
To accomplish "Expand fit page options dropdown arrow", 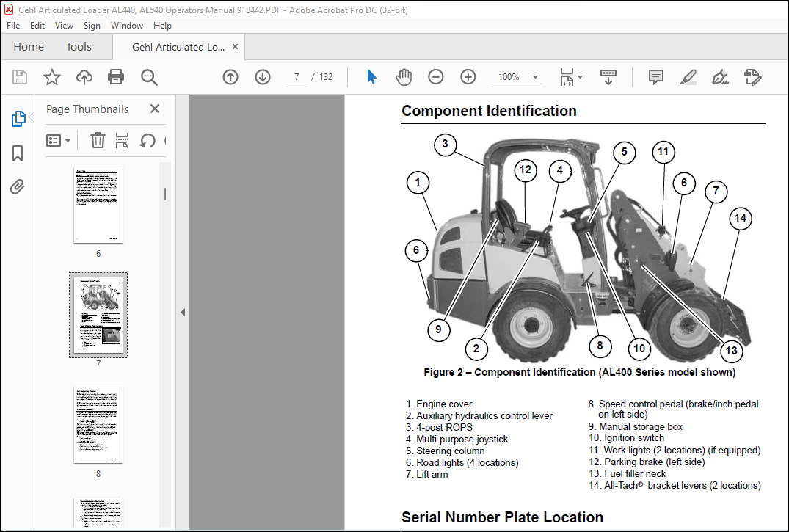I will (x=580, y=77).
